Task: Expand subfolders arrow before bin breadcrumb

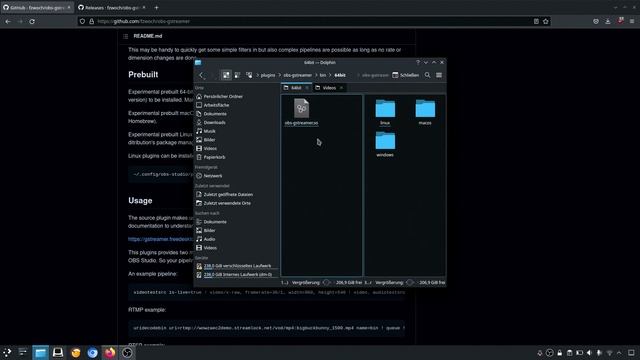Action: [316, 75]
